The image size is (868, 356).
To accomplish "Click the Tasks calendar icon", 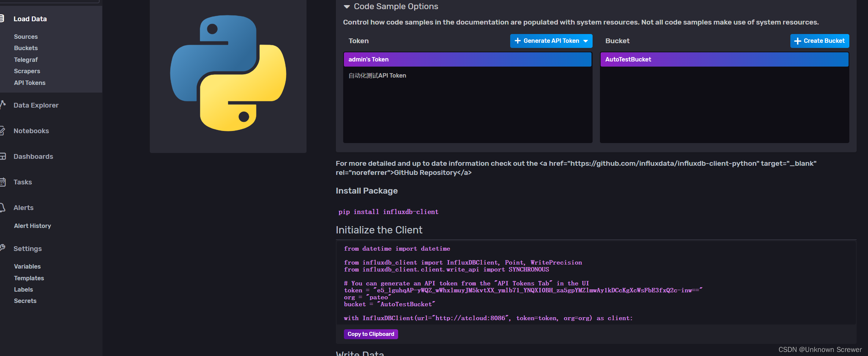I will [x=3, y=182].
